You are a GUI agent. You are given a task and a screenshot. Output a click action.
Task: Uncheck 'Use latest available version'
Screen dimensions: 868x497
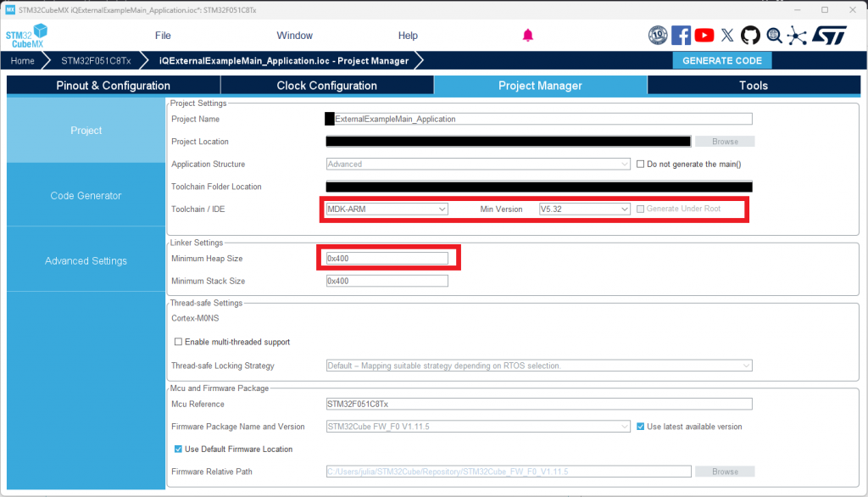point(641,427)
